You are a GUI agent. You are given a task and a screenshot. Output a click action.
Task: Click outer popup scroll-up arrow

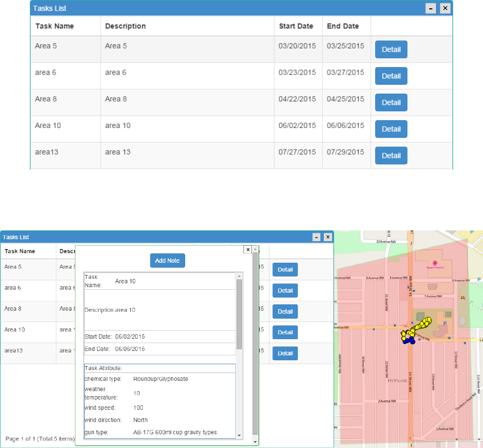[255, 249]
